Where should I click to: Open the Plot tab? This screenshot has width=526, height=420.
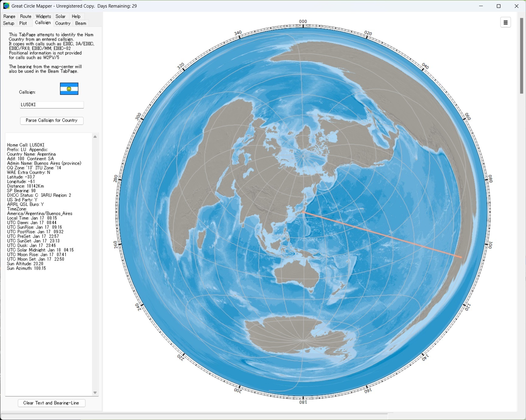[23, 23]
